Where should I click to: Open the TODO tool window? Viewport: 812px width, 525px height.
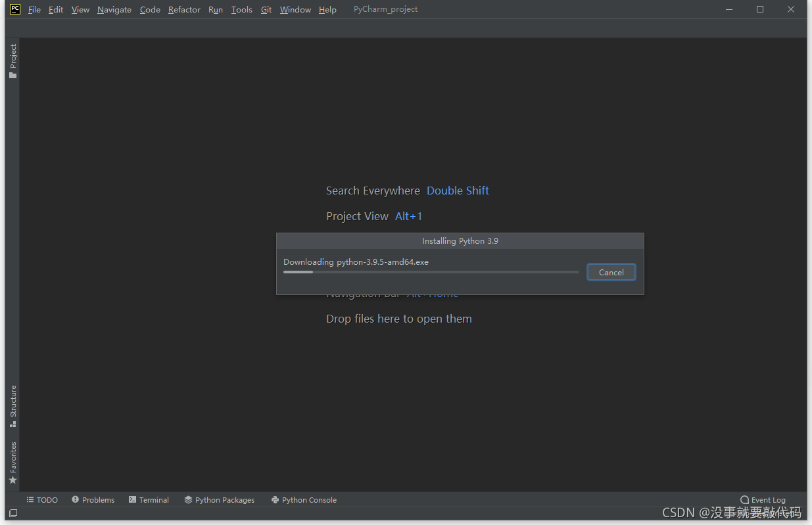(x=42, y=499)
